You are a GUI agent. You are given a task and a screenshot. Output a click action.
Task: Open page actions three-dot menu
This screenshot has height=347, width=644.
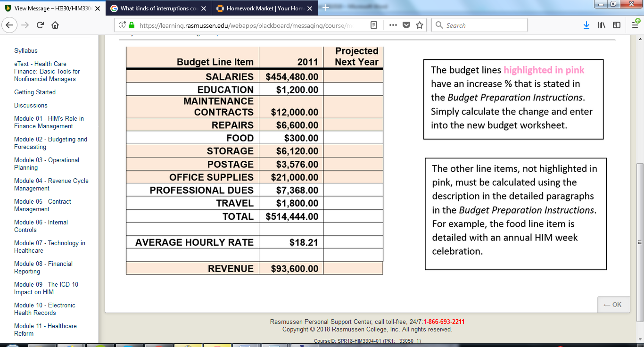(393, 25)
